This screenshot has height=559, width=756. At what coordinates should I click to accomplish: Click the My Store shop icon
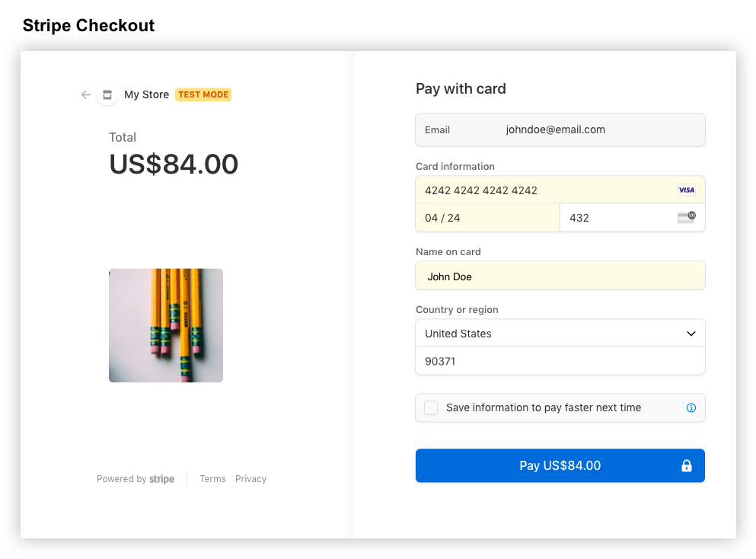tap(107, 94)
